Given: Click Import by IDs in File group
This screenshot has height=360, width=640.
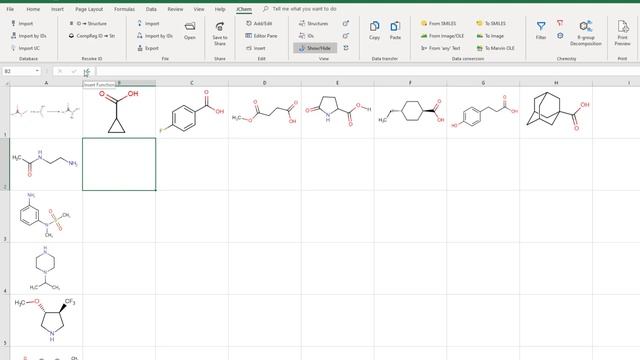Looking at the screenshot, I should pyautogui.click(x=154, y=36).
